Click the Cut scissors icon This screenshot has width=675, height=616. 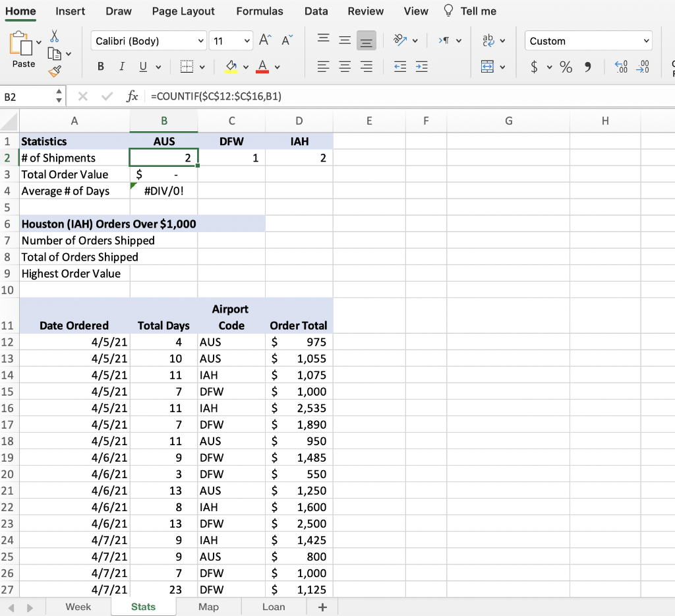click(54, 36)
